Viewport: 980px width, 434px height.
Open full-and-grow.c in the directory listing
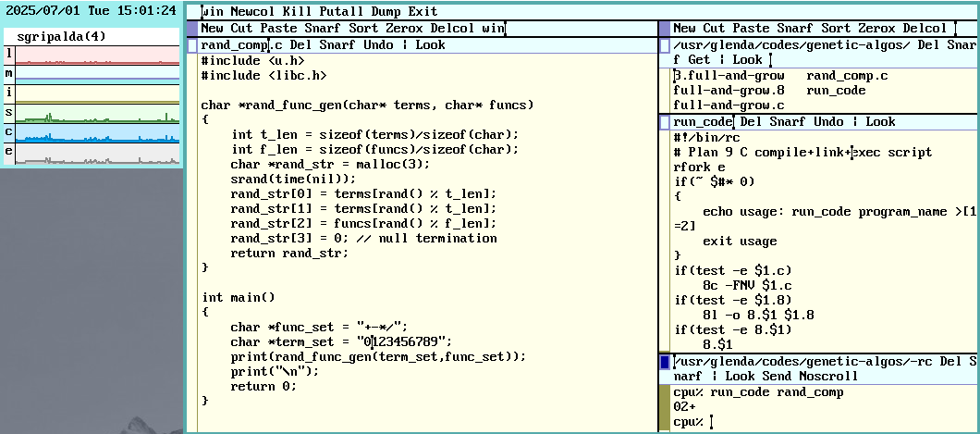pos(729,105)
